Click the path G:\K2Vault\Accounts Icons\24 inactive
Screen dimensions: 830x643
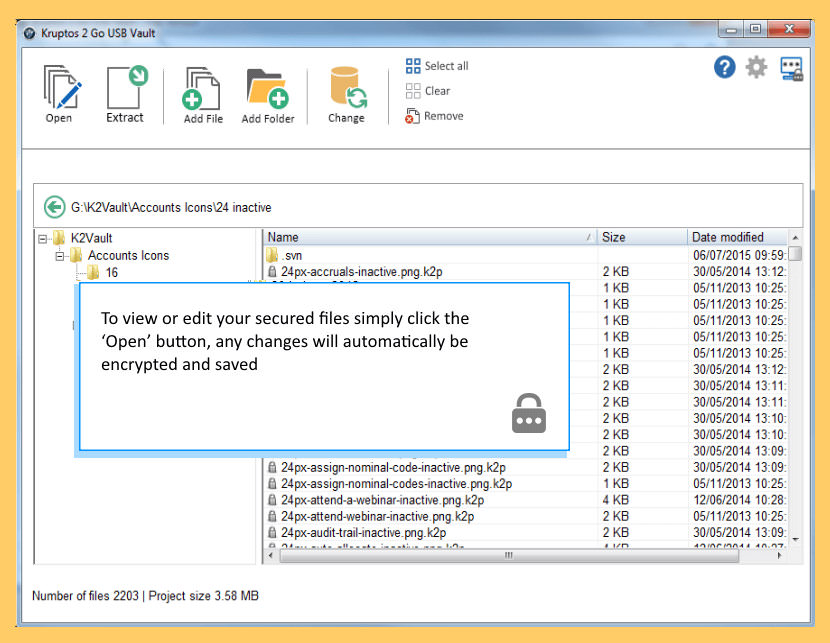pyautogui.click(x=171, y=207)
